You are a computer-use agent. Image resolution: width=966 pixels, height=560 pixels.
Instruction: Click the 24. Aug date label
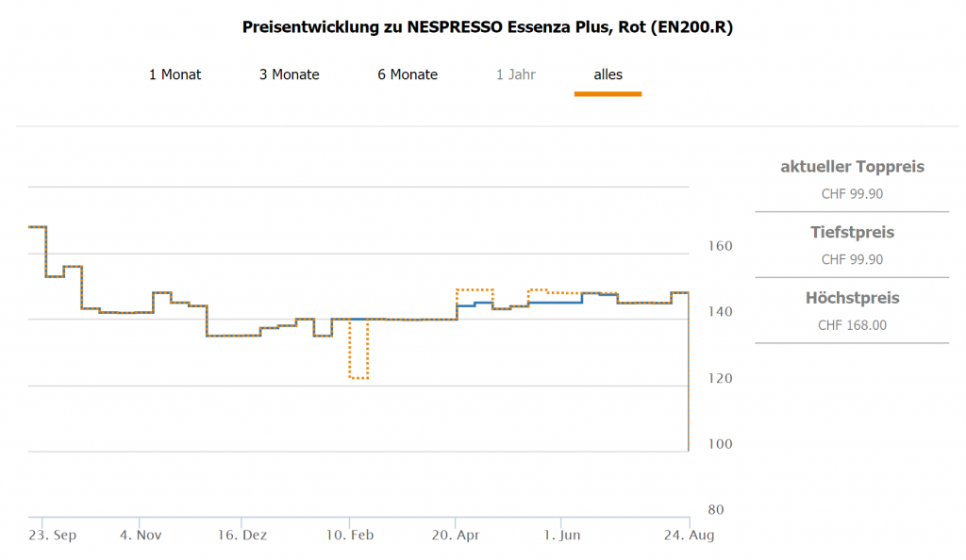(x=689, y=535)
